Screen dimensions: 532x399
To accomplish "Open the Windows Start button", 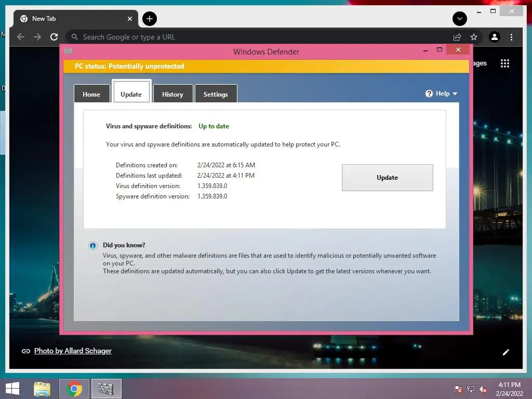I will click(12, 389).
